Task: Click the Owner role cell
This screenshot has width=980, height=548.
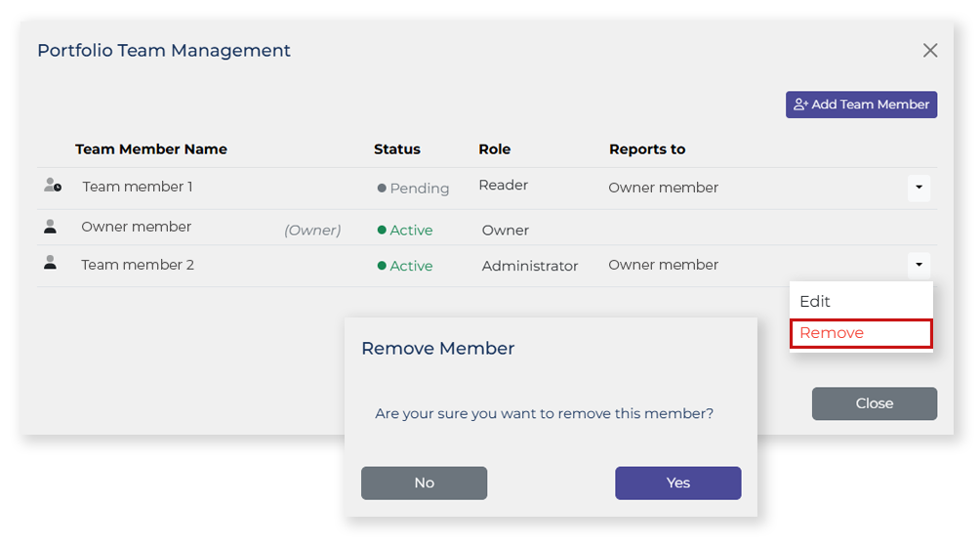Action: tap(505, 231)
